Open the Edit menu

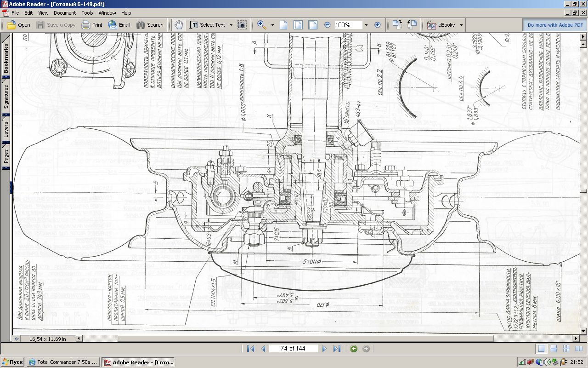pyautogui.click(x=28, y=13)
